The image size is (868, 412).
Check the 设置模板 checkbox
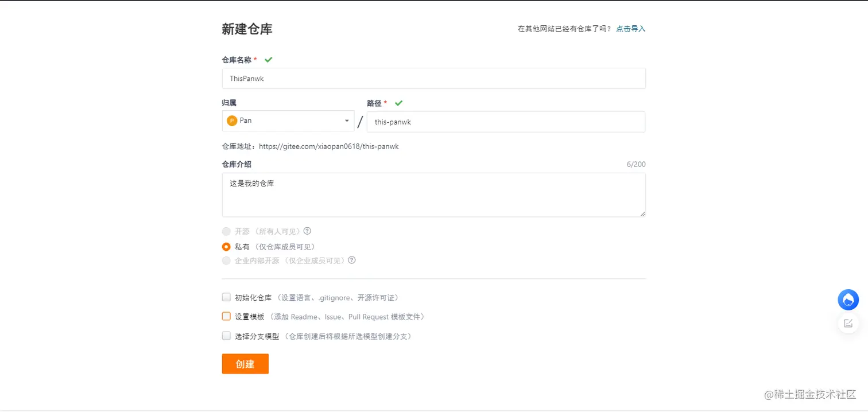tap(226, 316)
